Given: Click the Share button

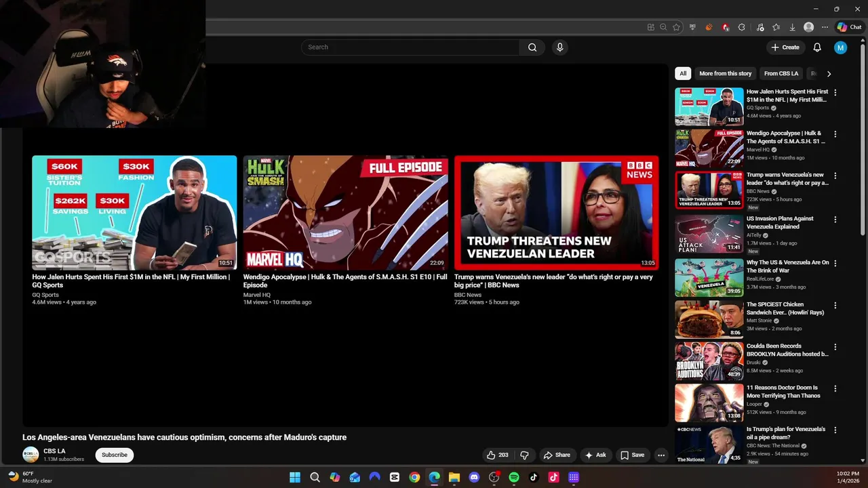Looking at the screenshot, I should coord(557,455).
